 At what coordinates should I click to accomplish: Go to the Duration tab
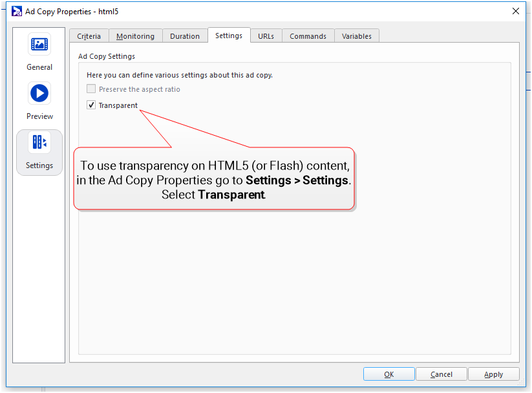[x=185, y=36]
